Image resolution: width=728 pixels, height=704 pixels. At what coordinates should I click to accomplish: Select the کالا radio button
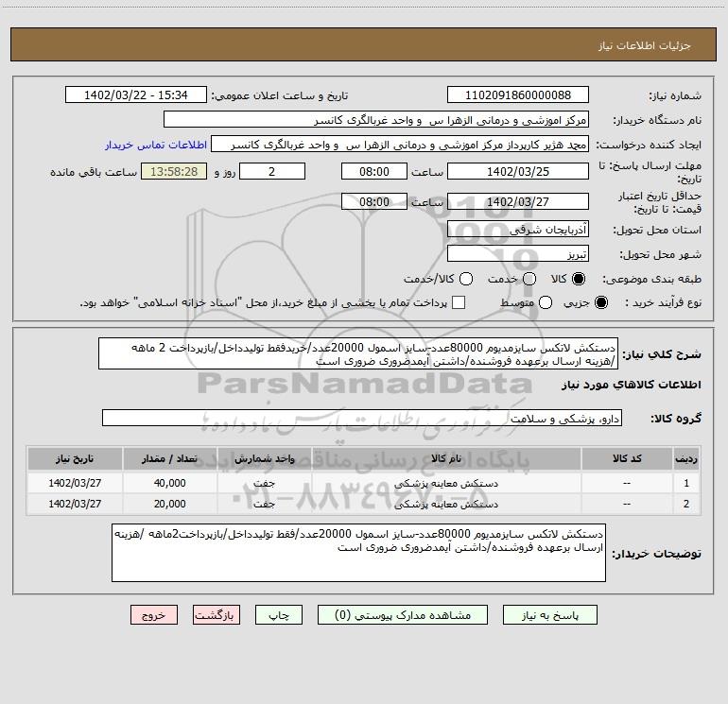click(579, 279)
